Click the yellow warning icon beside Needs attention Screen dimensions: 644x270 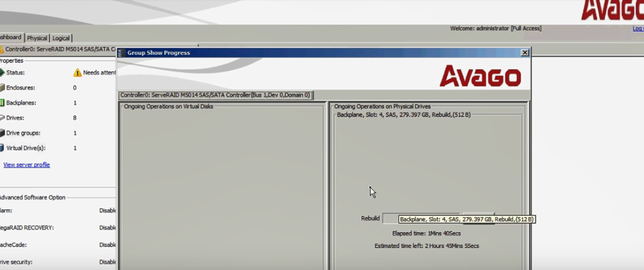pos(77,72)
